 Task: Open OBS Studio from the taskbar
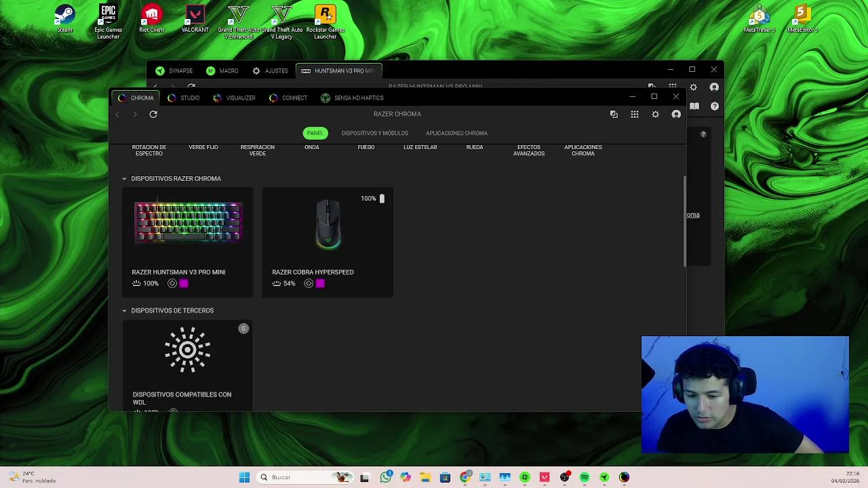tap(564, 477)
